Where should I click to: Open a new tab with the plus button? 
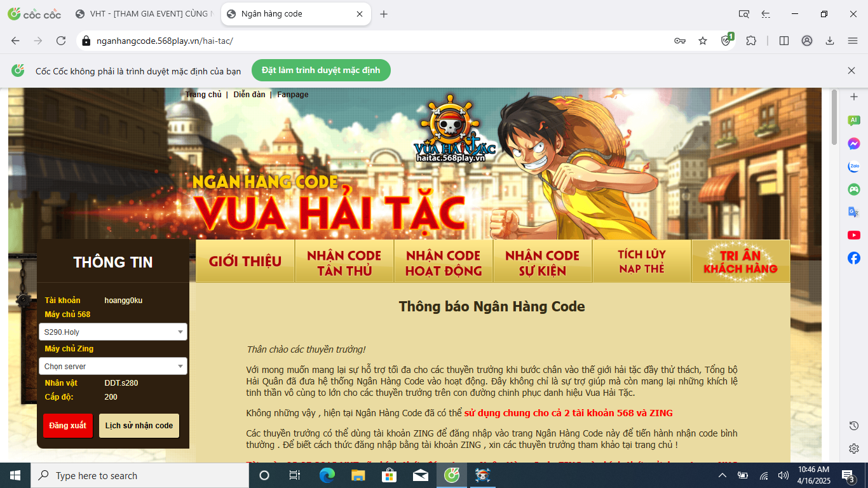point(384,14)
